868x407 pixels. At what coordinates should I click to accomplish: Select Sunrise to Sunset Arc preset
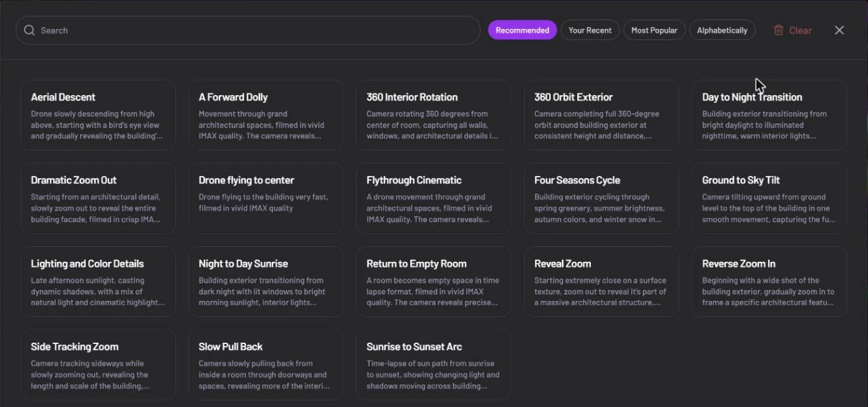[434, 365]
